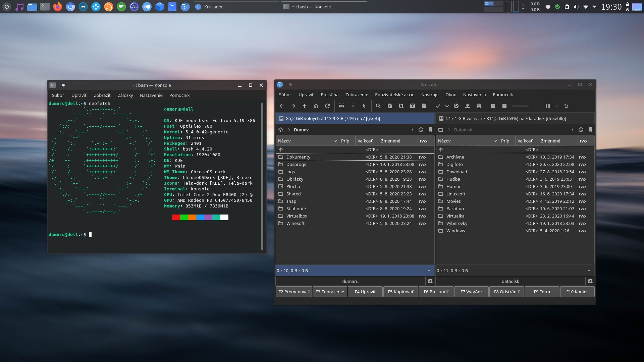This screenshot has height=362, width=644.
Task: Go forward using Krusader's right arrow toolbar icon
Action: pos(293,106)
